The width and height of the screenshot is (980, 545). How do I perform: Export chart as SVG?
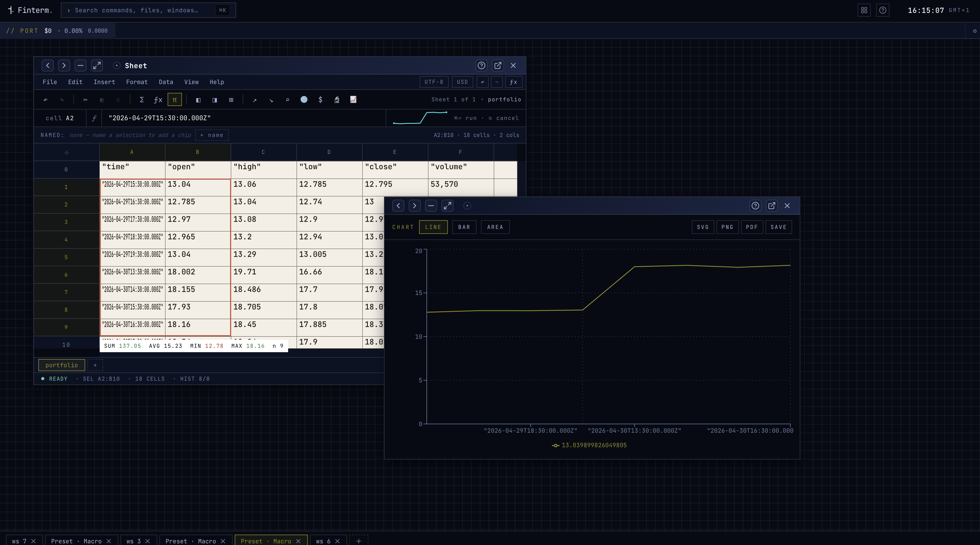pyautogui.click(x=703, y=227)
